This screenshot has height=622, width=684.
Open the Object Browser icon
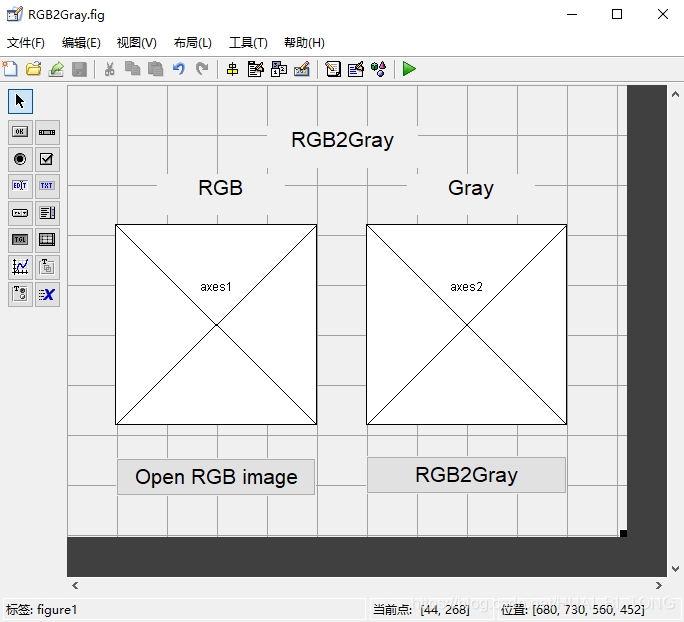coord(379,69)
